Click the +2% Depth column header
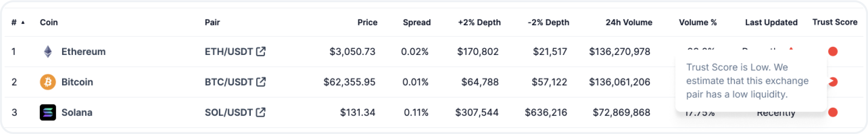This screenshot has width=868, height=134. click(479, 22)
